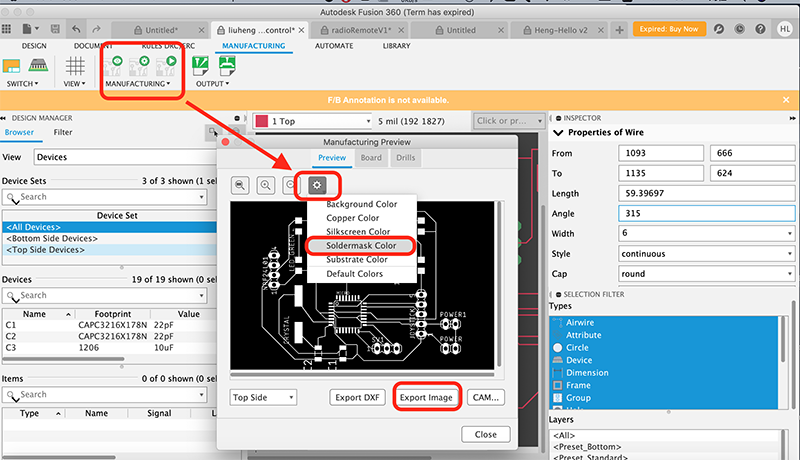Choose Soldermask Color from menu
This screenshot has height=460, width=800.
[361, 245]
